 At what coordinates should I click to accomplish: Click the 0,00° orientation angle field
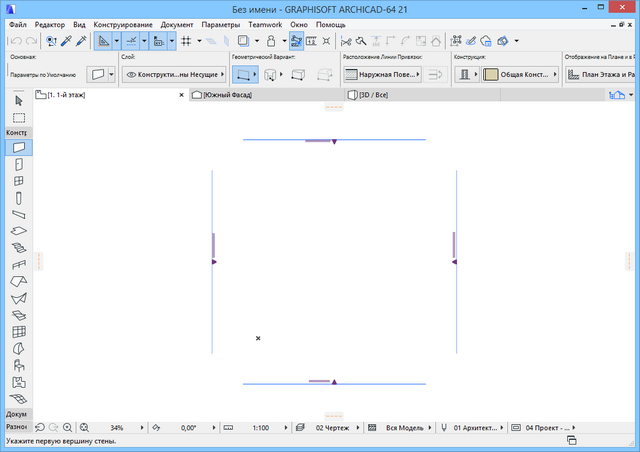188,427
